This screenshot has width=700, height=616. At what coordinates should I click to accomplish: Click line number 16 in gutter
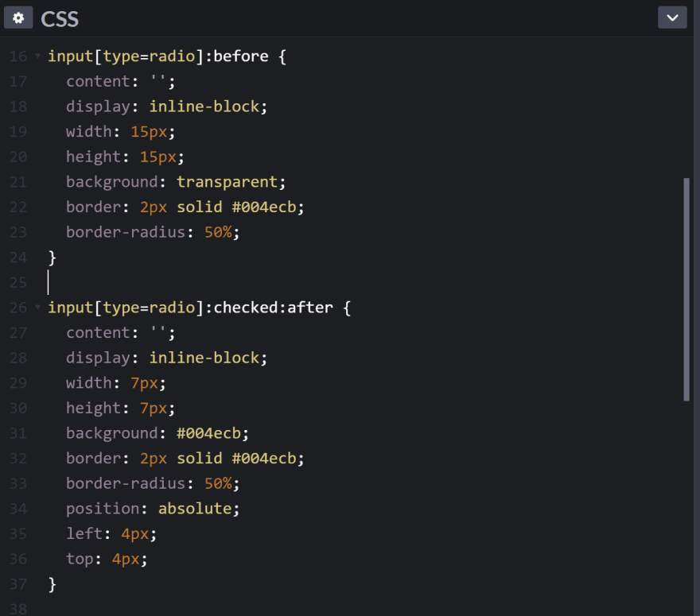pyautogui.click(x=17, y=56)
